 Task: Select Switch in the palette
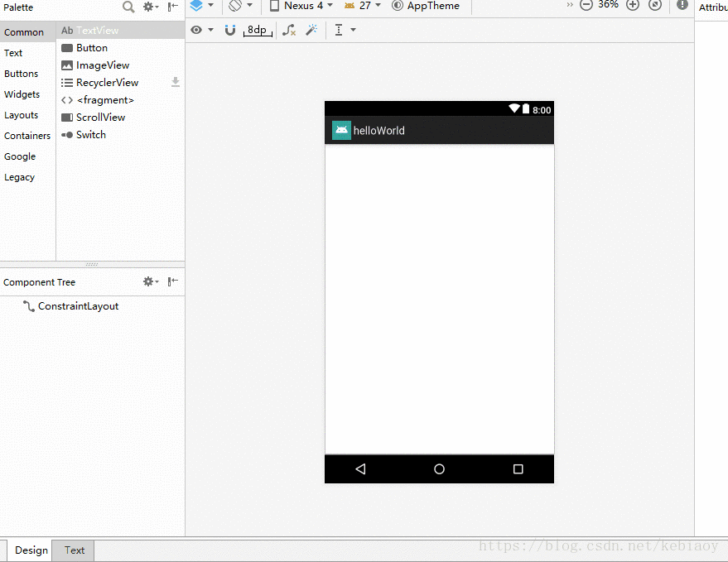pyautogui.click(x=121, y=135)
